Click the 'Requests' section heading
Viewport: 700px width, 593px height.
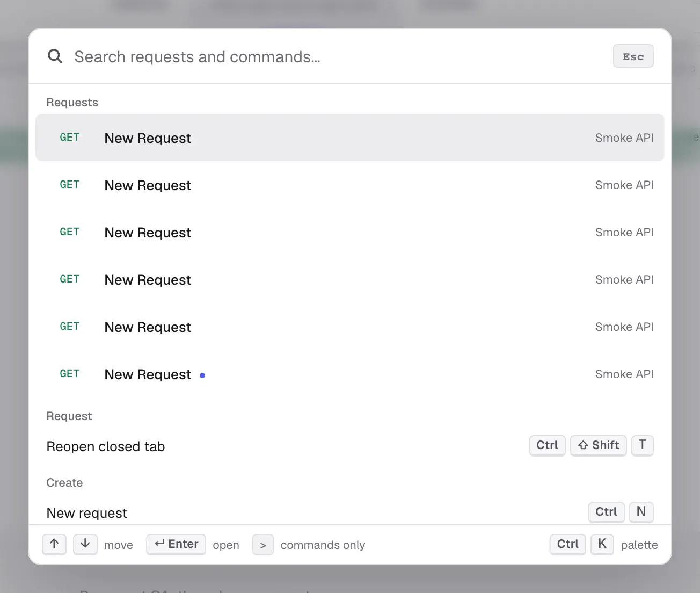tap(72, 103)
